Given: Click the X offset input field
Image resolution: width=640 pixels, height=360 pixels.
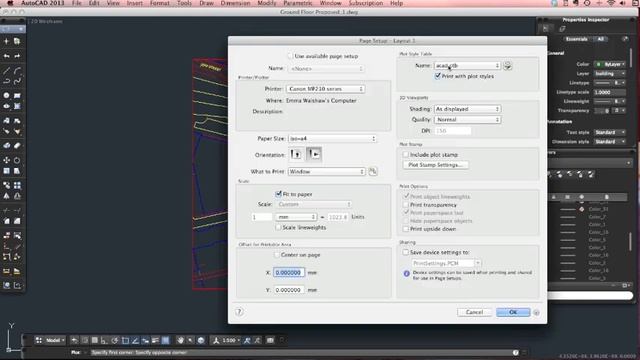Looking at the screenshot, I should [x=289, y=272].
